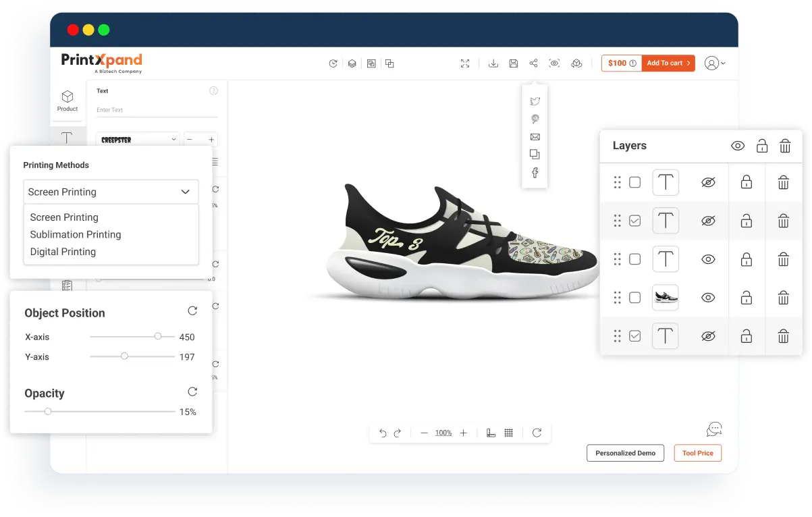Show the hidden first text layer
This screenshot has height=517, width=812.
click(x=708, y=182)
